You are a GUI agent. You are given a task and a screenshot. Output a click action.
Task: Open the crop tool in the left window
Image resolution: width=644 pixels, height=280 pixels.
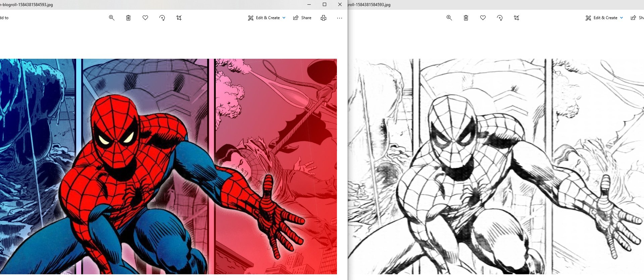[x=179, y=18]
